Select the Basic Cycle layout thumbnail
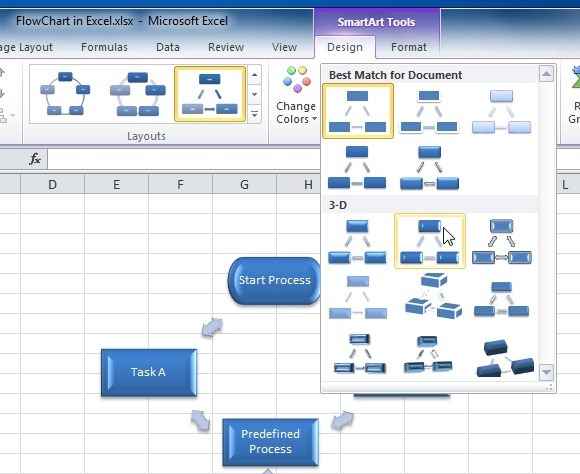The image size is (580, 474). [65, 94]
